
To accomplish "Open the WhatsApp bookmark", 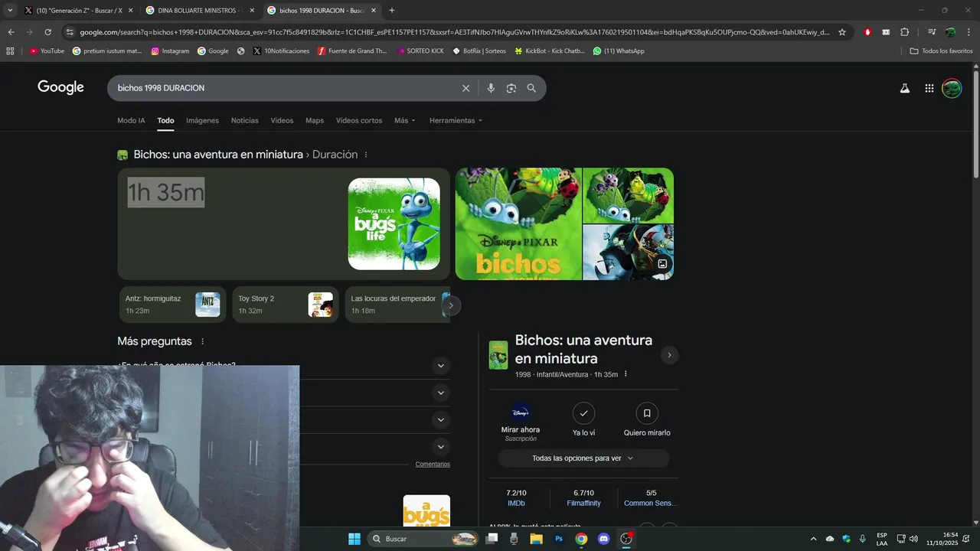I will (619, 51).
